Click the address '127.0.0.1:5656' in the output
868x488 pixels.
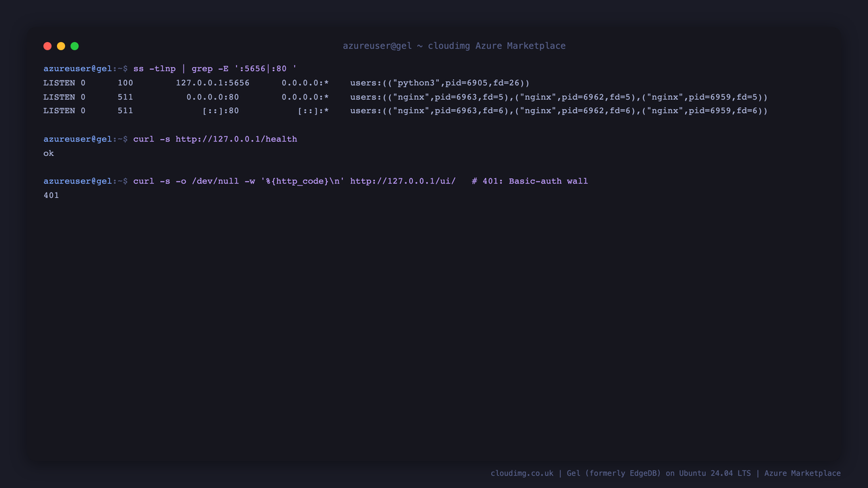212,83
